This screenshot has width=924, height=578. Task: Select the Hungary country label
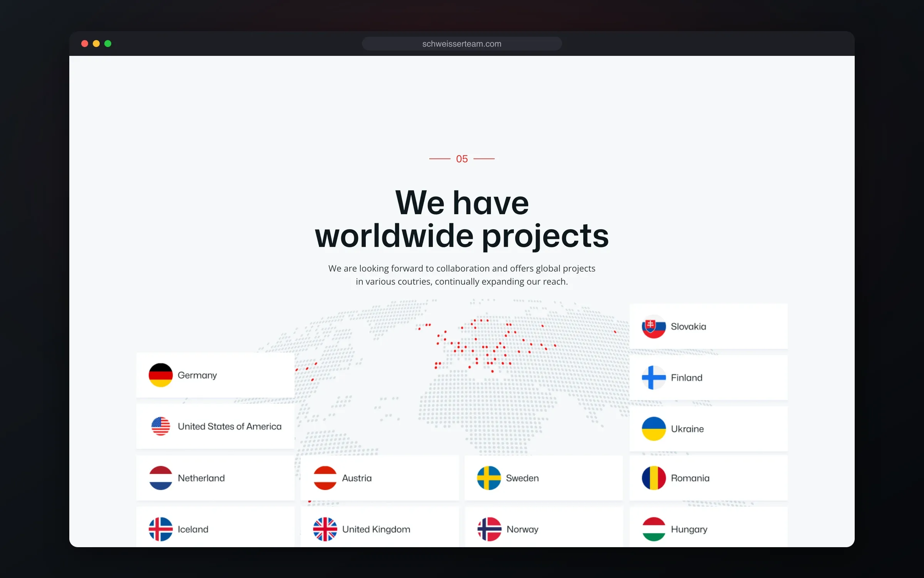[689, 529]
